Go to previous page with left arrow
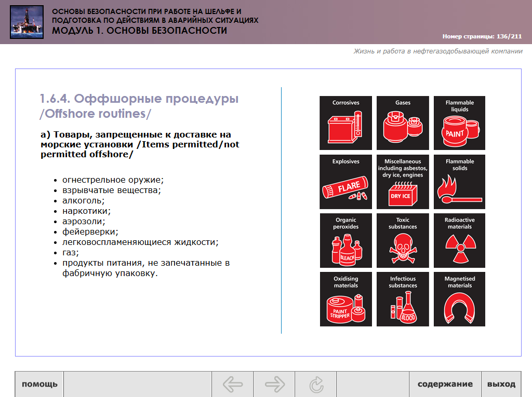Viewport: 532px width, 397px height. point(232,385)
